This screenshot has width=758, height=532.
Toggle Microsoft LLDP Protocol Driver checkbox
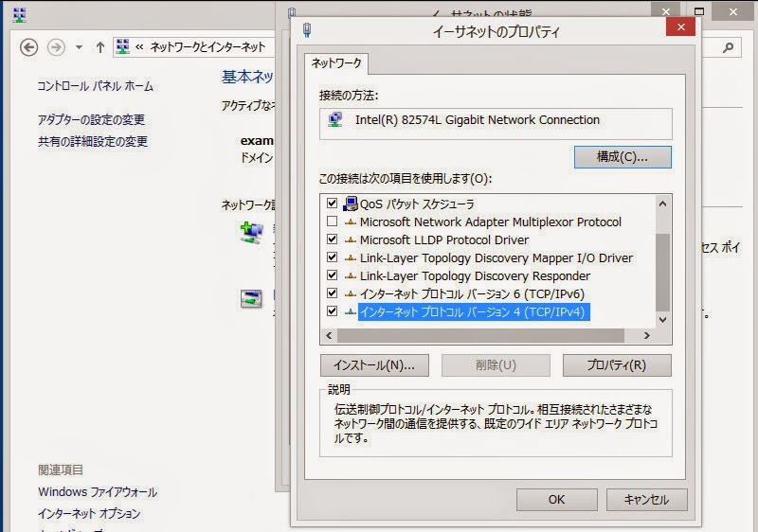[332, 239]
